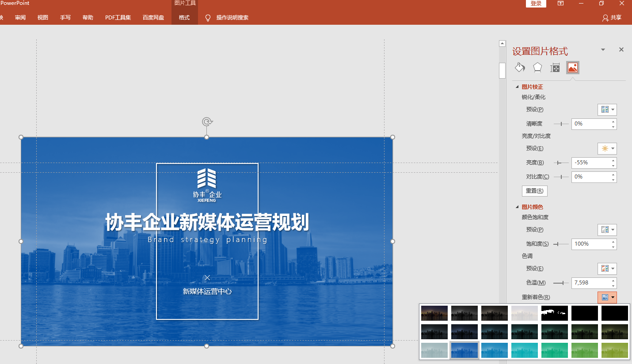Increase brightness with the up spinner
Viewport: 632px width, 364px height.
613,160
